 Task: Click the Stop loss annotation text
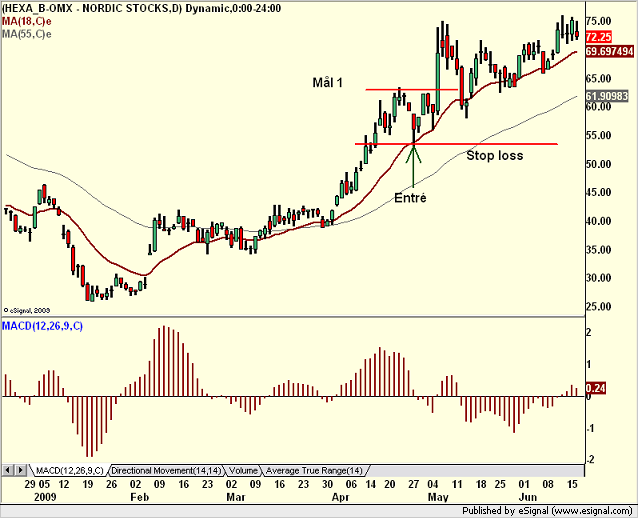(494, 155)
